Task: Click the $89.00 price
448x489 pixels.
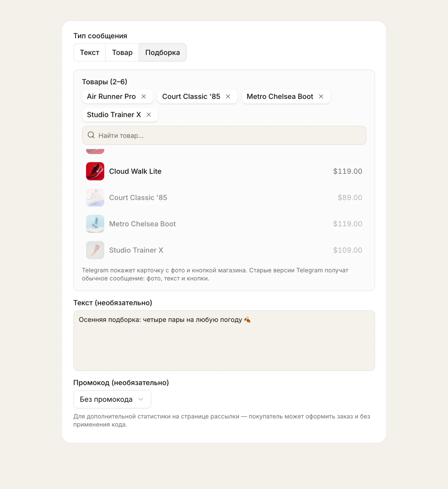Action: click(350, 198)
